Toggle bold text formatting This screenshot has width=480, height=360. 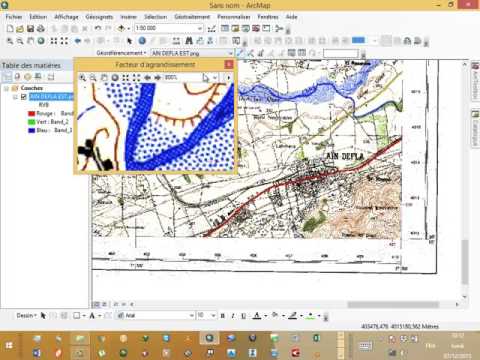(x=223, y=315)
